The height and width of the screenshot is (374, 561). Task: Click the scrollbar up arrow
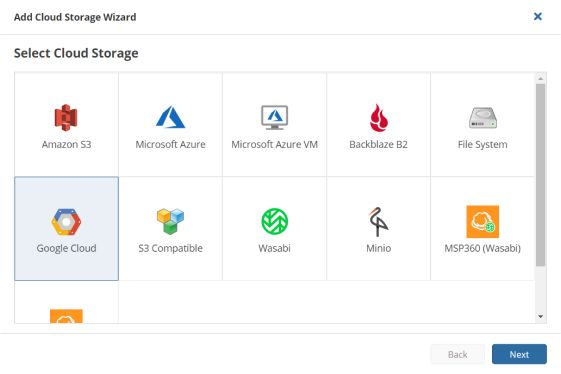(x=540, y=78)
